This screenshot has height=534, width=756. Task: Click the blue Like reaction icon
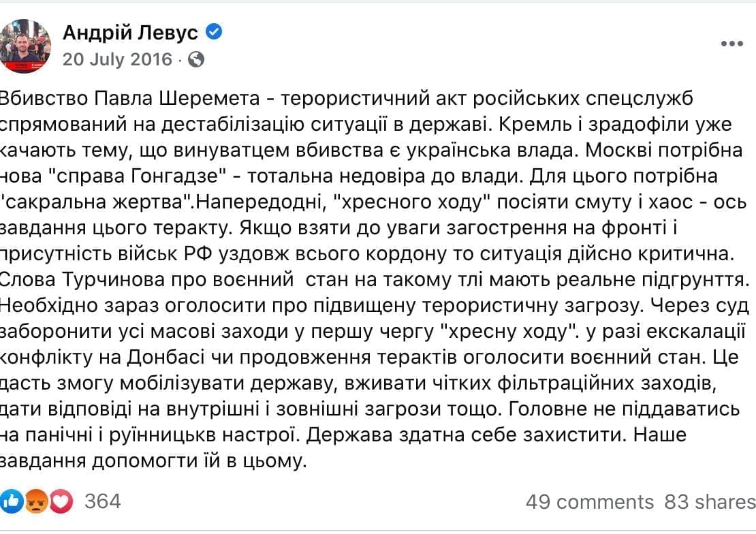tap(11, 502)
